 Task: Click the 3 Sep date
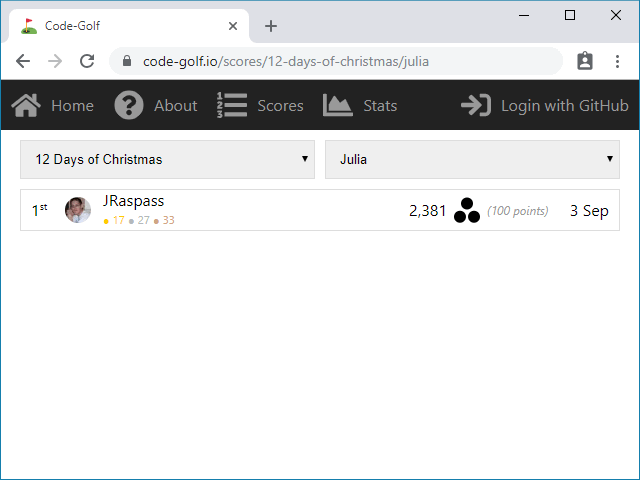coord(589,211)
